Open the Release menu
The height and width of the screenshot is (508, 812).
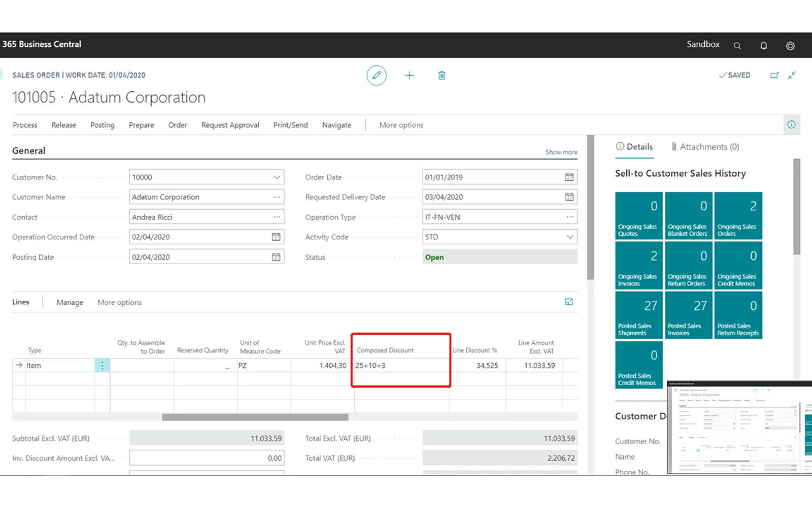(x=64, y=125)
